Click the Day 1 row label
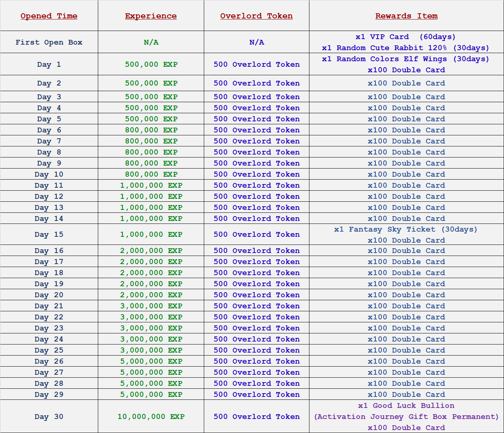This screenshot has width=504, height=433. [49, 65]
